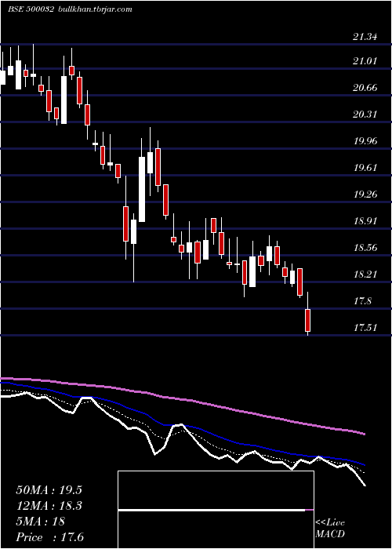This screenshot has height=549, width=392.
Task: Click the 18.56 price axis label
Action: click(366, 248)
